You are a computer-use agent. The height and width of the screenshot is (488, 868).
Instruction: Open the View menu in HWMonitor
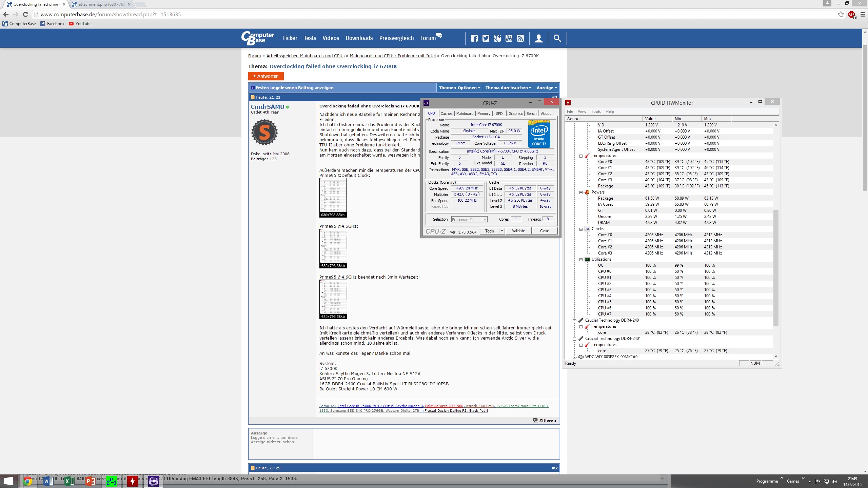coord(581,111)
